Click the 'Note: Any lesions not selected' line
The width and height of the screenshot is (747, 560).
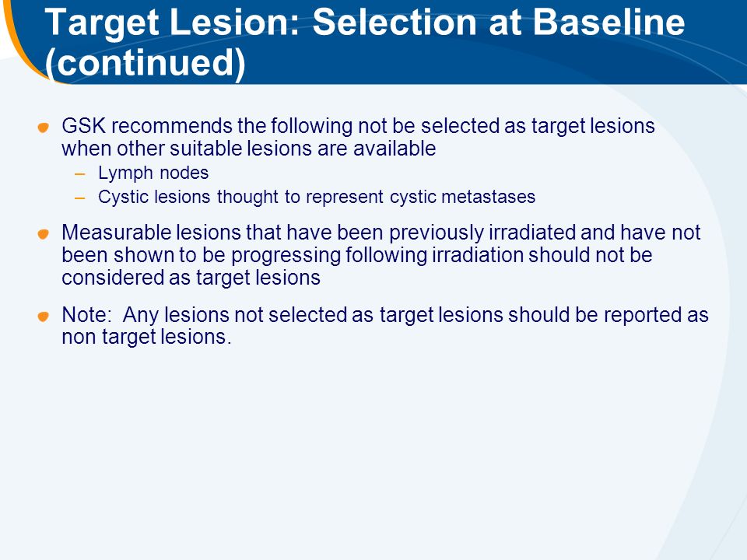pos(385,315)
